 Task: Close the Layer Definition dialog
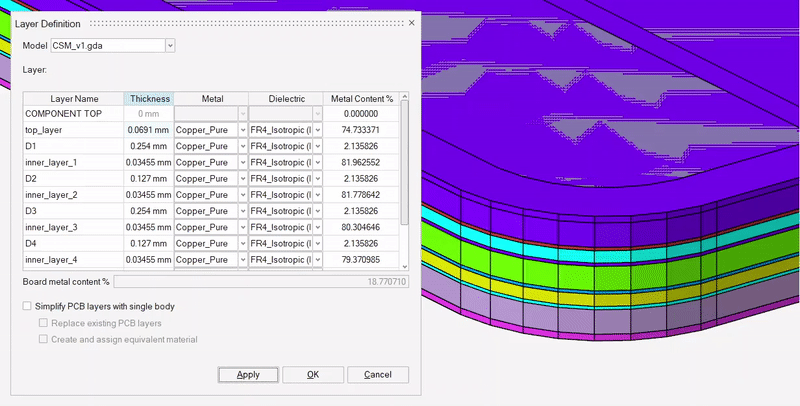point(411,22)
